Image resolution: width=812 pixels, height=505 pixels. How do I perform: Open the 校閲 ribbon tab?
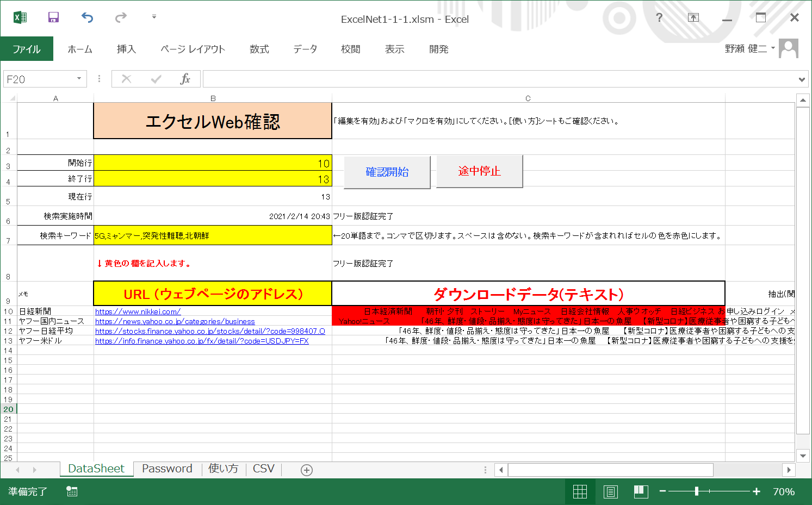coord(351,49)
